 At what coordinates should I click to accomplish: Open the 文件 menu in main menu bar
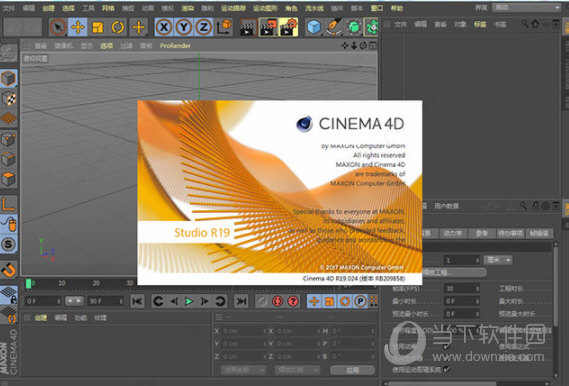click(x=9, y=8)
